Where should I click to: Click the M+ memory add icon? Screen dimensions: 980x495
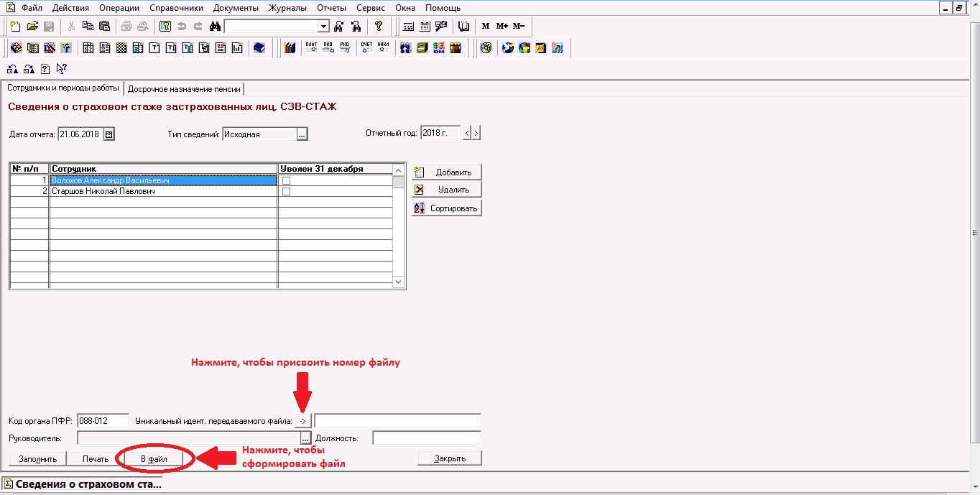[x=501, y=27]
